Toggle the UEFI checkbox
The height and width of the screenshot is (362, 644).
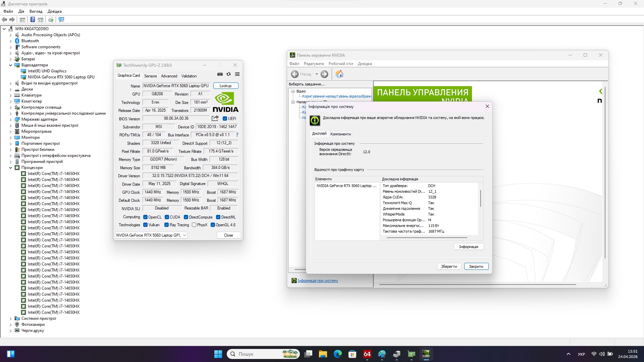(x=225, y=119)
